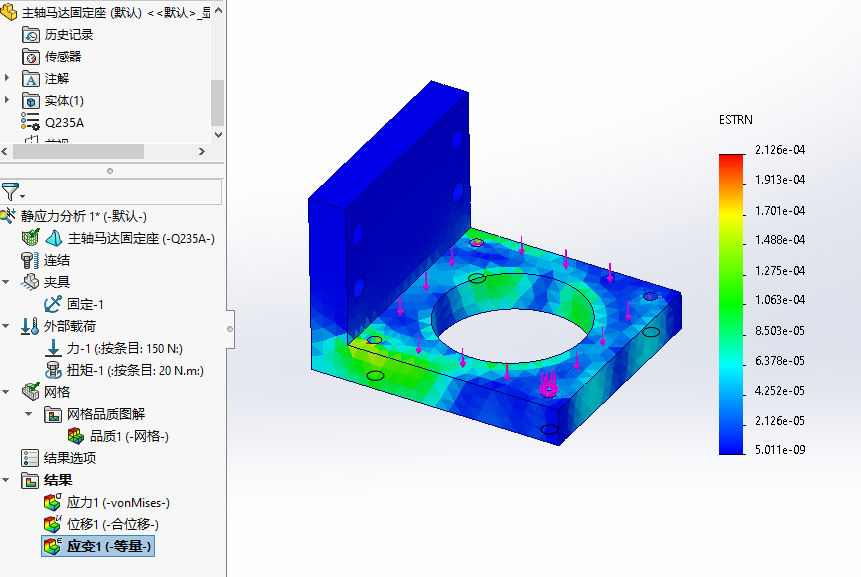Click the 外部载荷 external loads icon
The height and width of the screenshot is (577, 861).
[x=30, y=326]
